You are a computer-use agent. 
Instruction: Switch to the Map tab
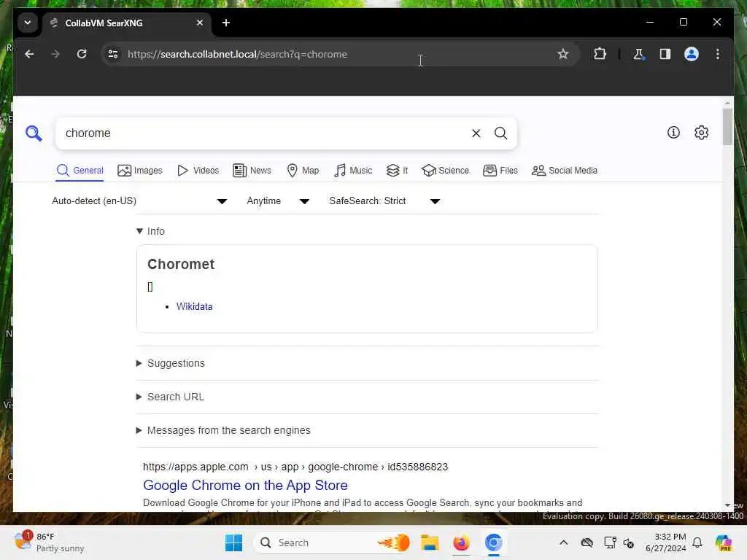pyautogui.click(x=303, y=171)
